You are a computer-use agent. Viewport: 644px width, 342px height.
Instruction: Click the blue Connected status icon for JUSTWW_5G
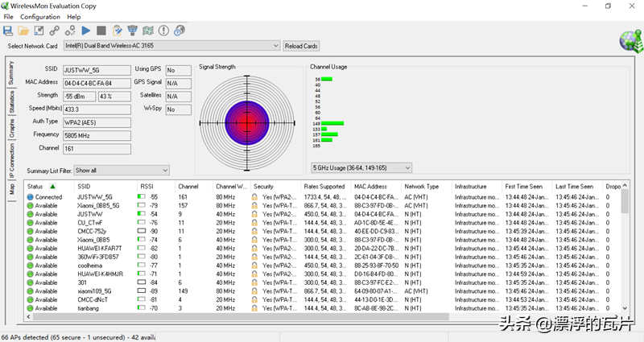(x=30, y=197)
